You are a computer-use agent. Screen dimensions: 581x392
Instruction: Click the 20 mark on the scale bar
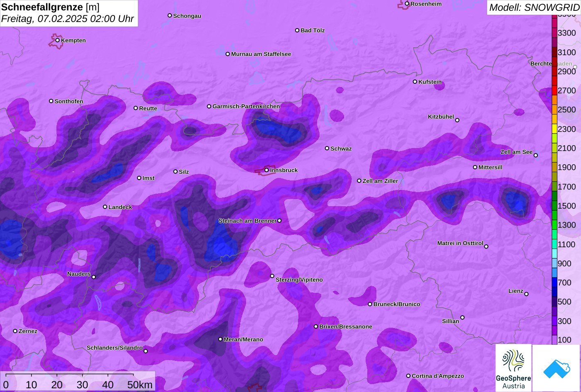coord(57,385)
